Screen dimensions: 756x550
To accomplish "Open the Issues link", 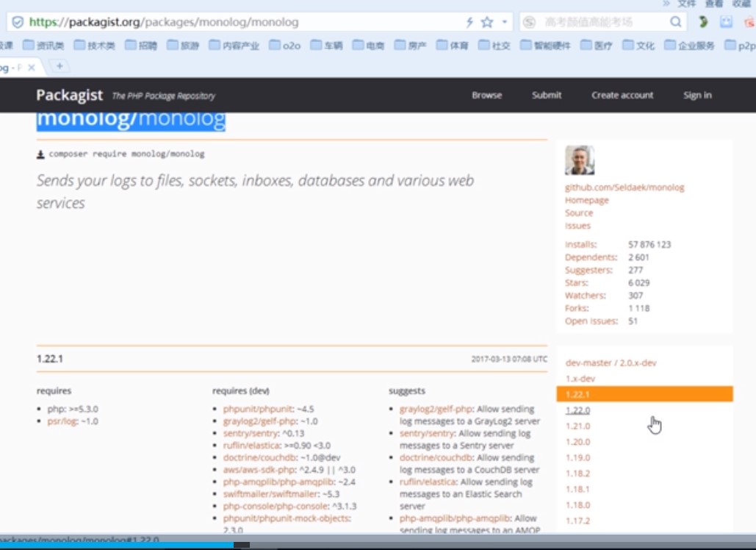I will pos(577,225).
